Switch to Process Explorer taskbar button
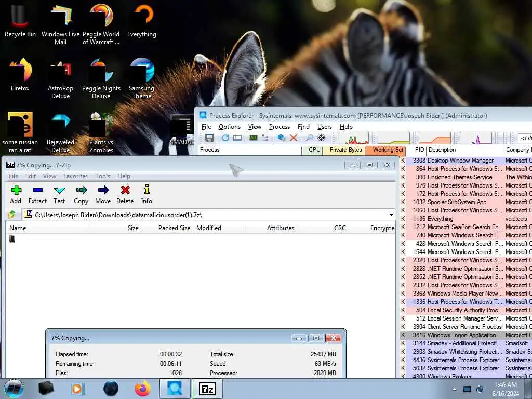The width and height of the screenshot is (532, 399). [175, 389]
